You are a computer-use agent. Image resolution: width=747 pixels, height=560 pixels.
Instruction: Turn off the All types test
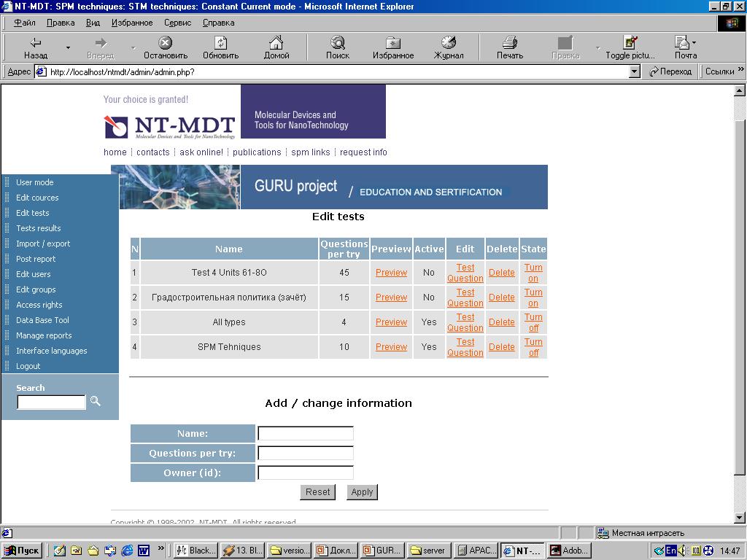point(533,322)
